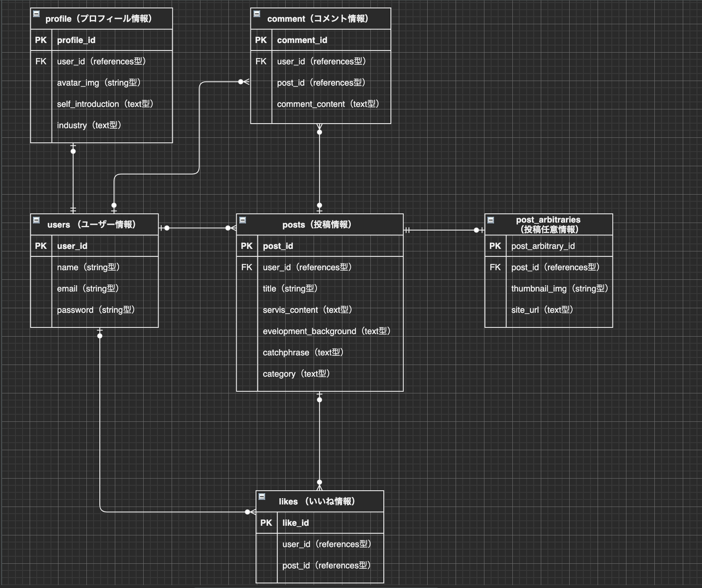Select site_url (text型) field

542,310
